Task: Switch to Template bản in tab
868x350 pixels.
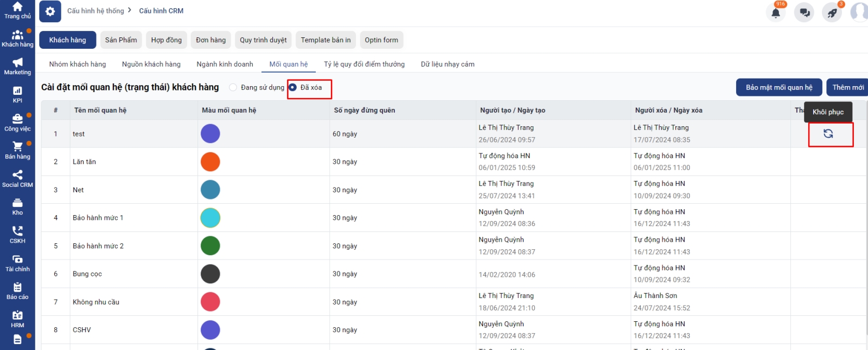Action: click(325, 40)
